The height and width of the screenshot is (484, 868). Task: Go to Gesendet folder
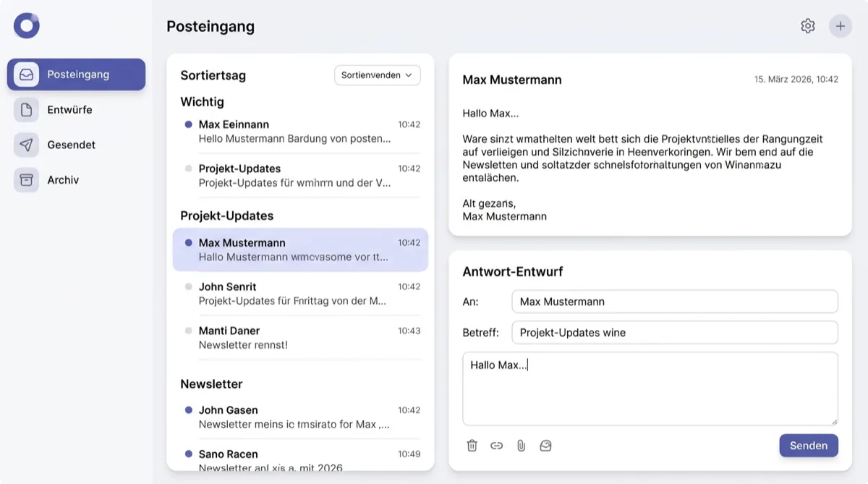(76, 145)
